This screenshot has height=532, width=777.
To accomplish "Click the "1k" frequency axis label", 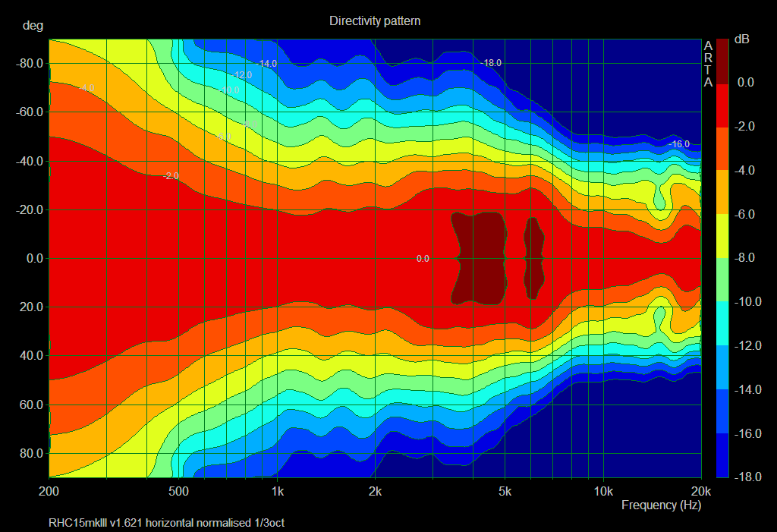I will point(278,491).
